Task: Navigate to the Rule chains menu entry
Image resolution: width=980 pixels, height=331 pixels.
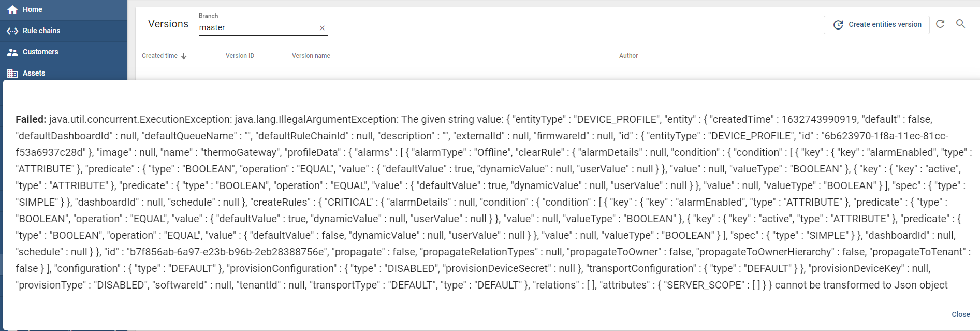Action: 41,31
